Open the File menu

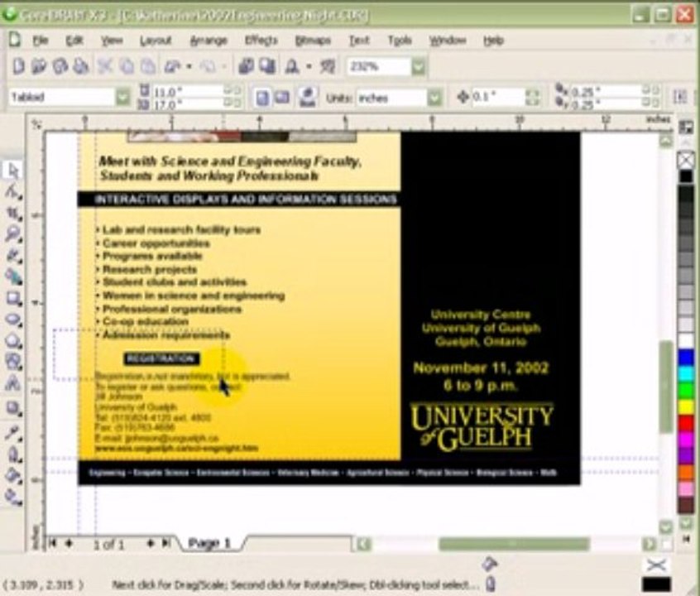coord(41,41)
